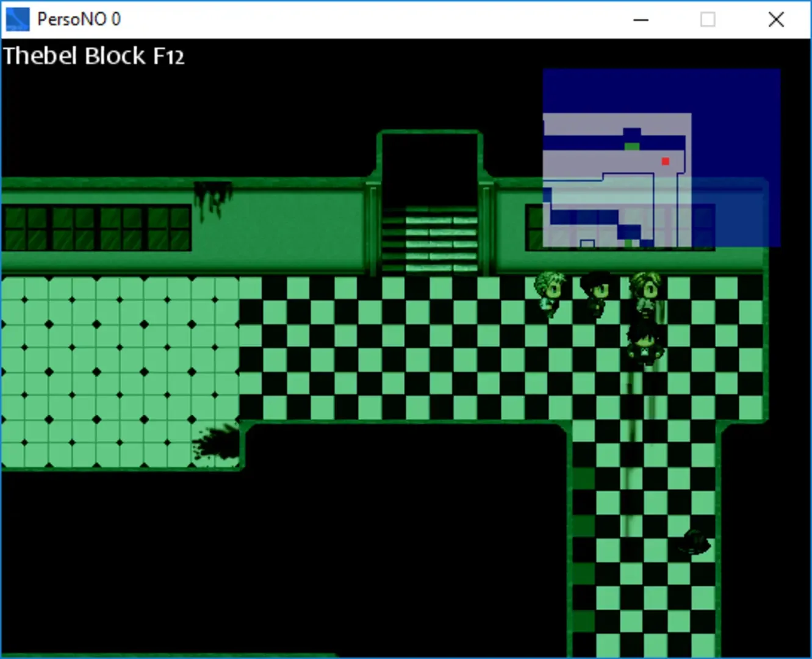
Task: Click the disabled maximize button
Action: pyautogui.click(x=708, y=20)
